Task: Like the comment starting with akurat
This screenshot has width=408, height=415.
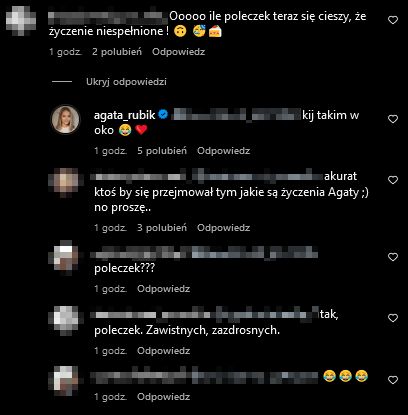Action: click(x=393, y=180)
